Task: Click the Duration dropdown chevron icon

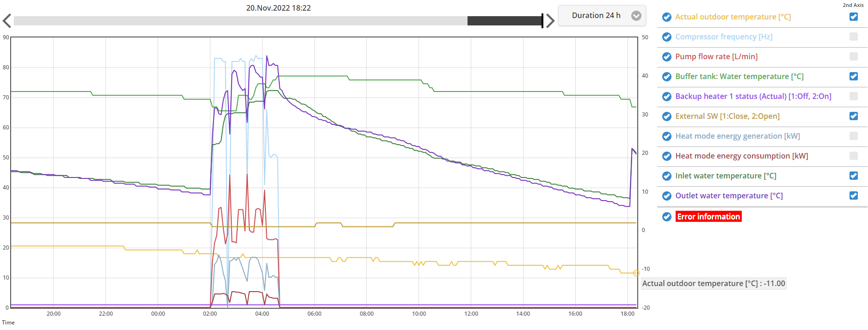Action: [636, 16]
